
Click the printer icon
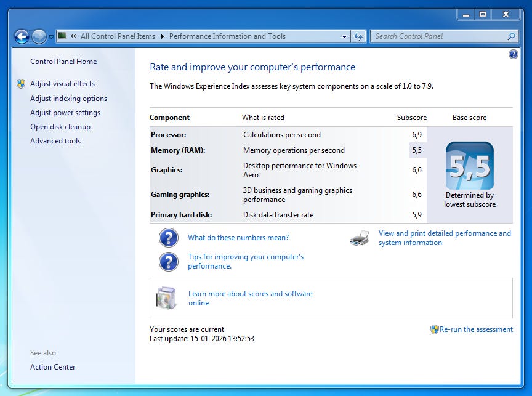click(x=360, y=238)
